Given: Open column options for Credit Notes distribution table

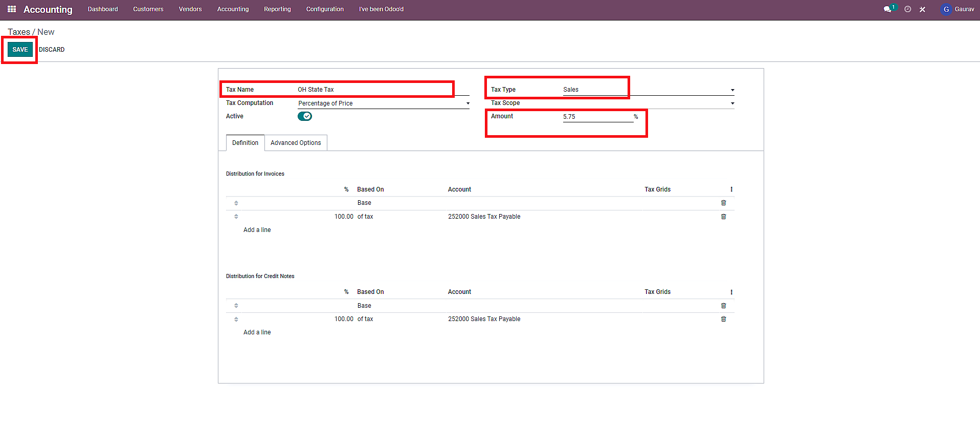Looking at the screenshot, I should (x=731, y=292).
